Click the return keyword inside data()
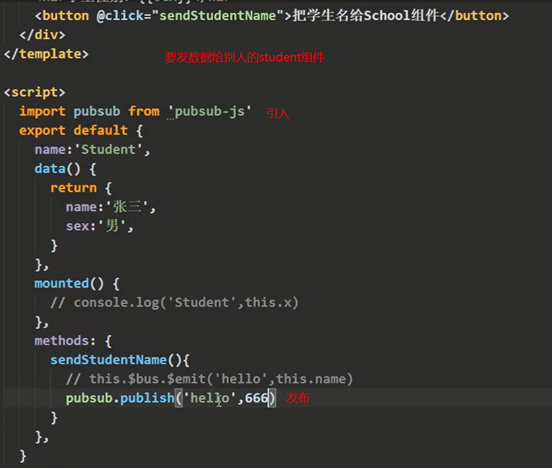The height and width of the screenshot is (469, 554). [73, 188]
